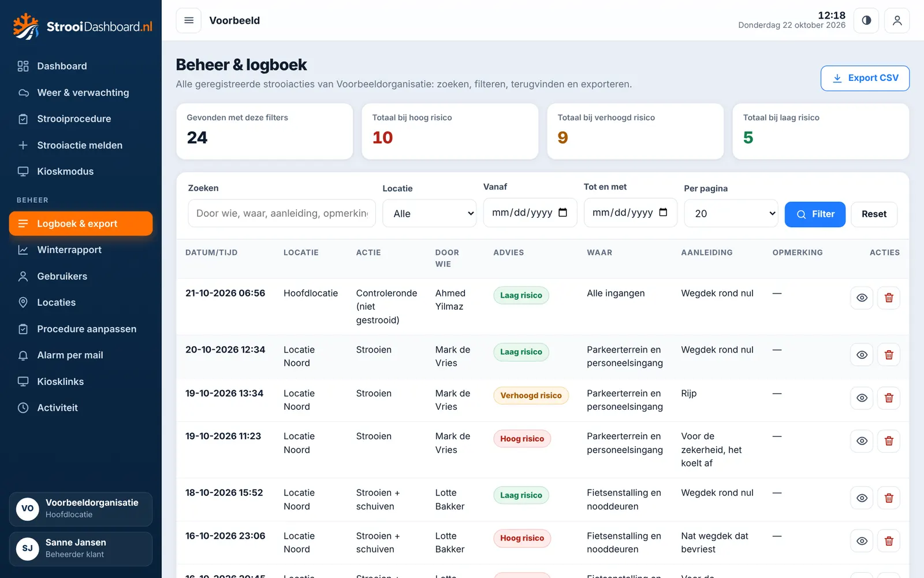Click Hoog risico badge on 19-10-2026 11:23 row
This screenshot has width=924, height=578.
[x=522, y=439]
